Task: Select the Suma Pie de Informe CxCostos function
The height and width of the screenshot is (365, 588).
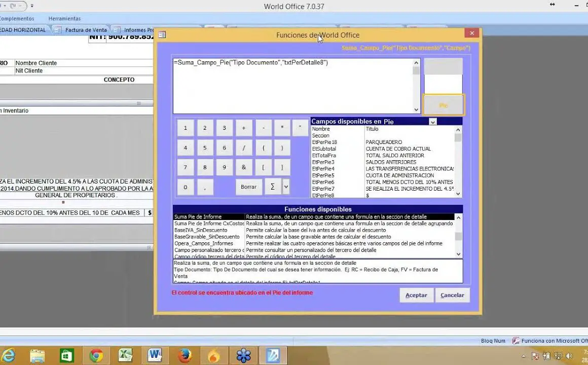Action: pos(313,224)
